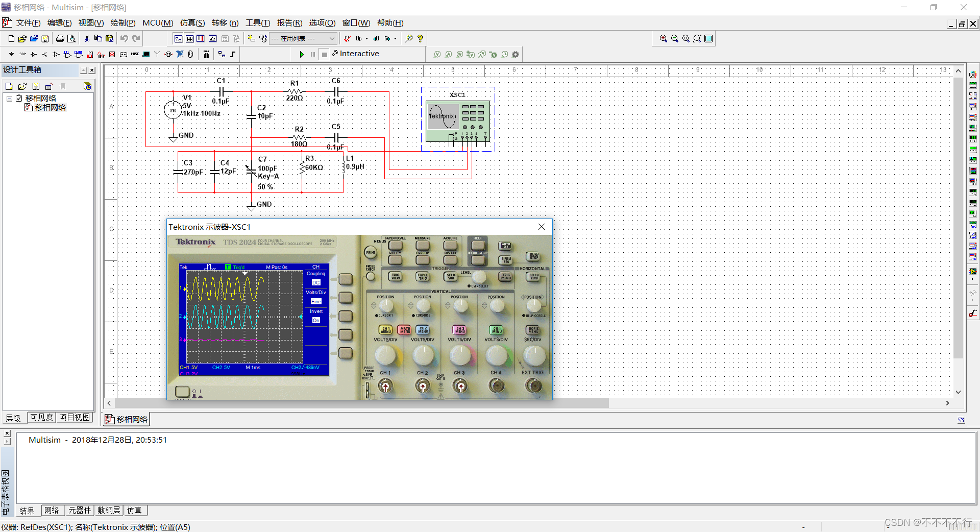Toggle Coupling DC option on oscilloscope screen

coord(316,282)
